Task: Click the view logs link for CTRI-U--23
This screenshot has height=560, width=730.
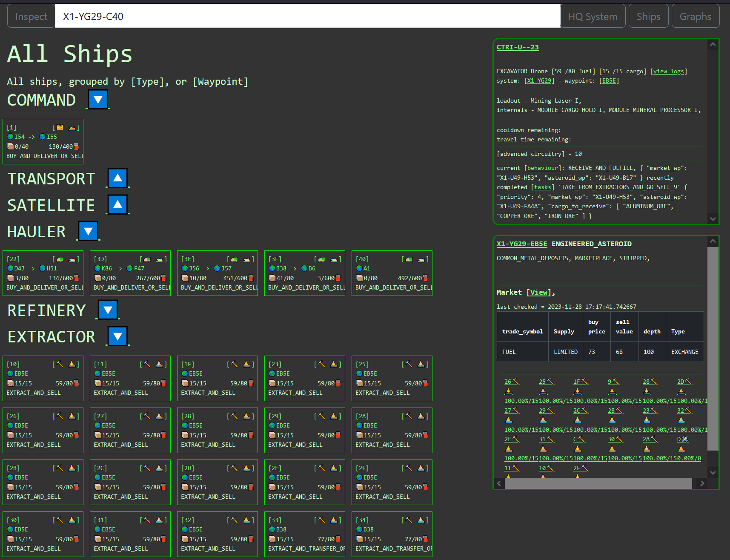Action: [x=668, y=71]
